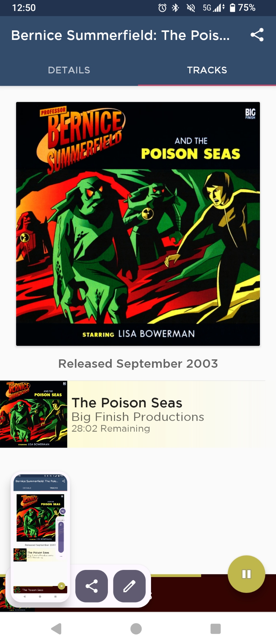This screenshot has height=644, width=276.
Task: Tap the small track cover thumbnail
Action: click(33, 414)
